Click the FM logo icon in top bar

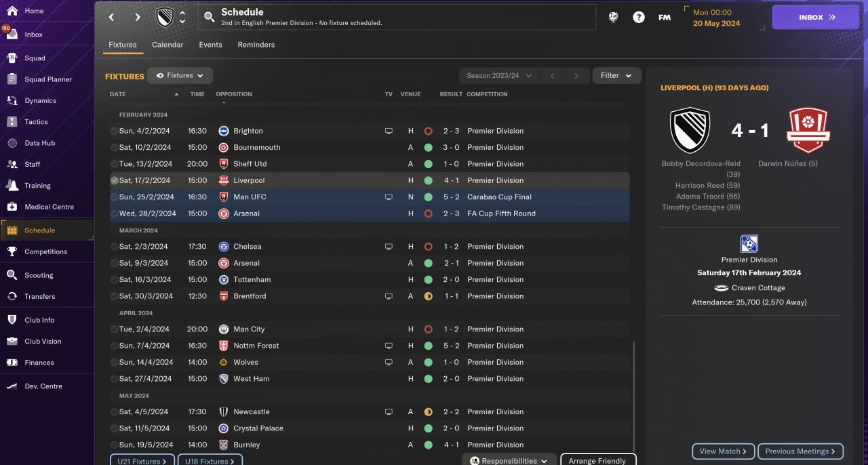pos(665,18)
